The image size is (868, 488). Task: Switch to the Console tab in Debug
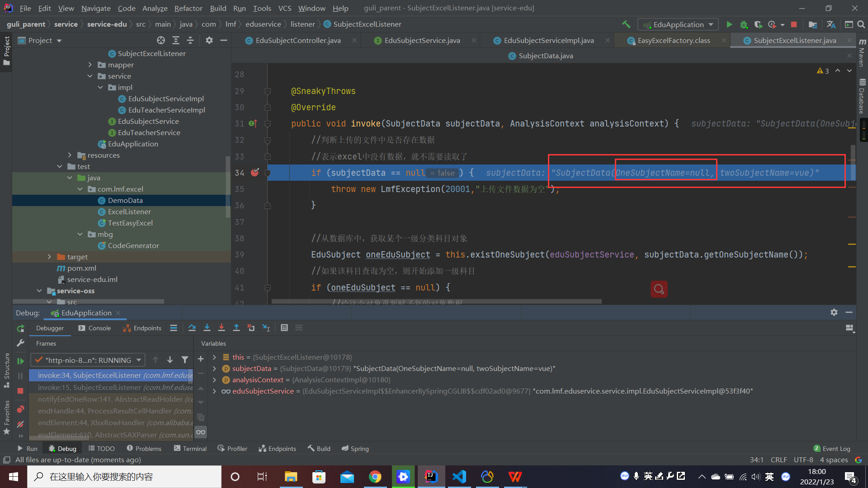pos(94,328)
